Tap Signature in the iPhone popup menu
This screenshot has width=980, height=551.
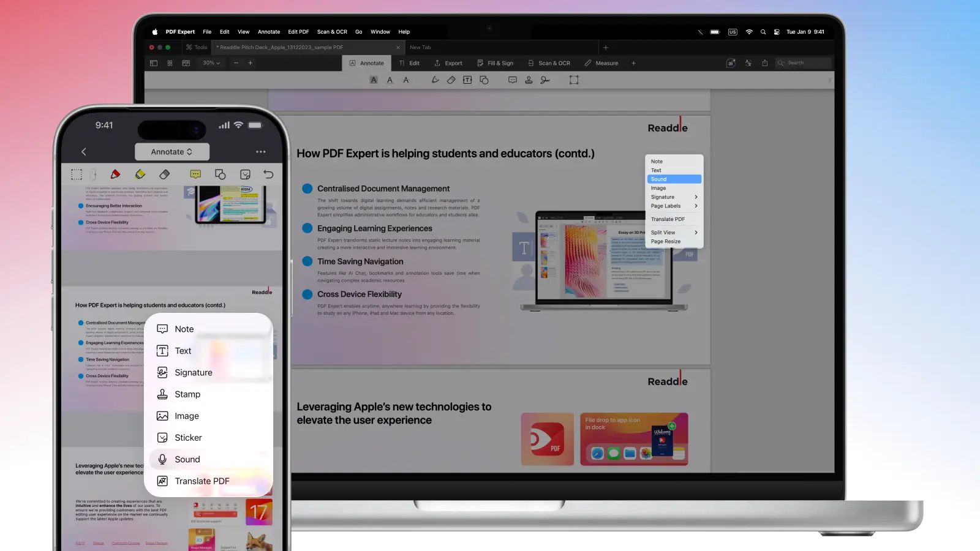pos(193,373)
